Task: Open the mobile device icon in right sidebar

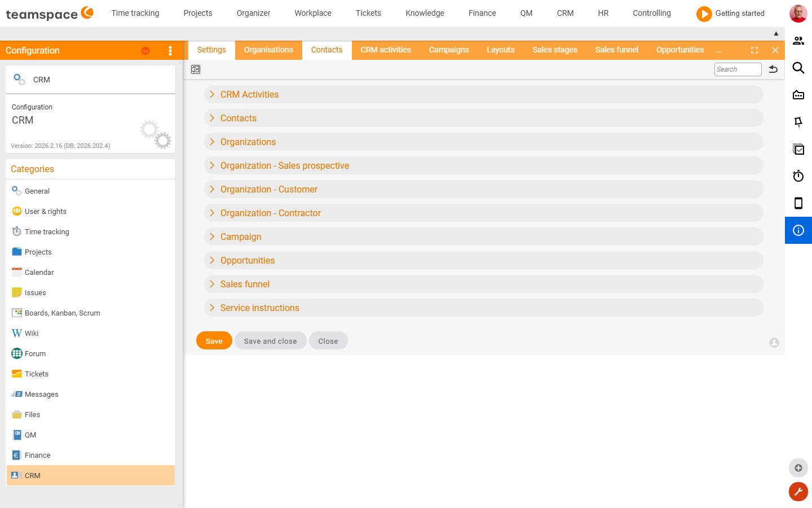Action: [798, 203]
